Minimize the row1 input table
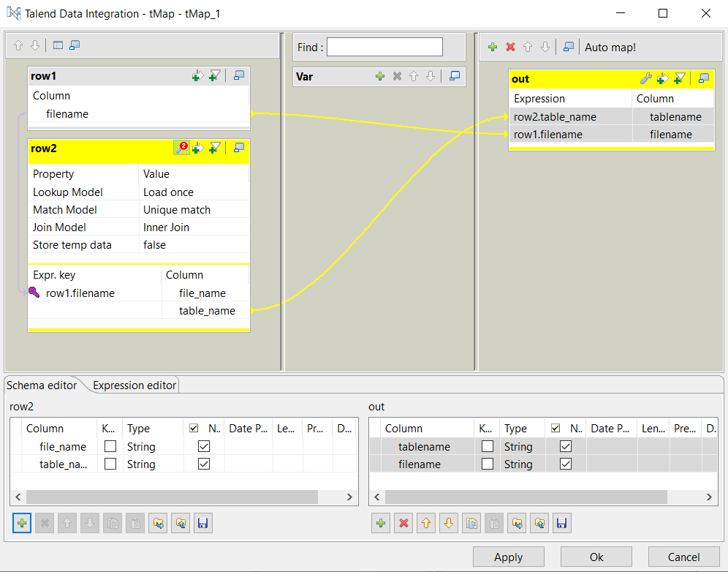This screenshot has height=572, width=728. (238, 75)
